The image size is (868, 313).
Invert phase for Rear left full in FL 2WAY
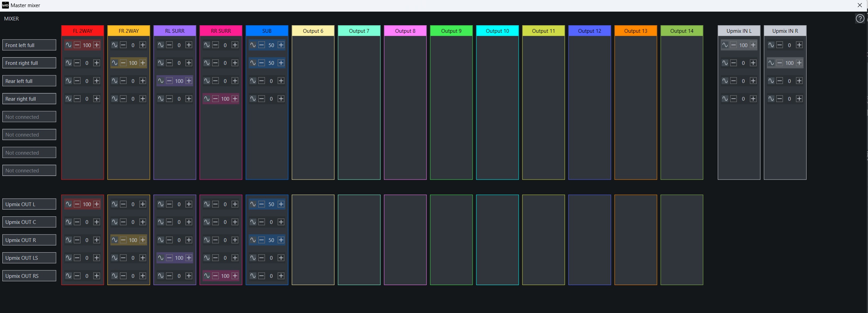coord(69,81)
